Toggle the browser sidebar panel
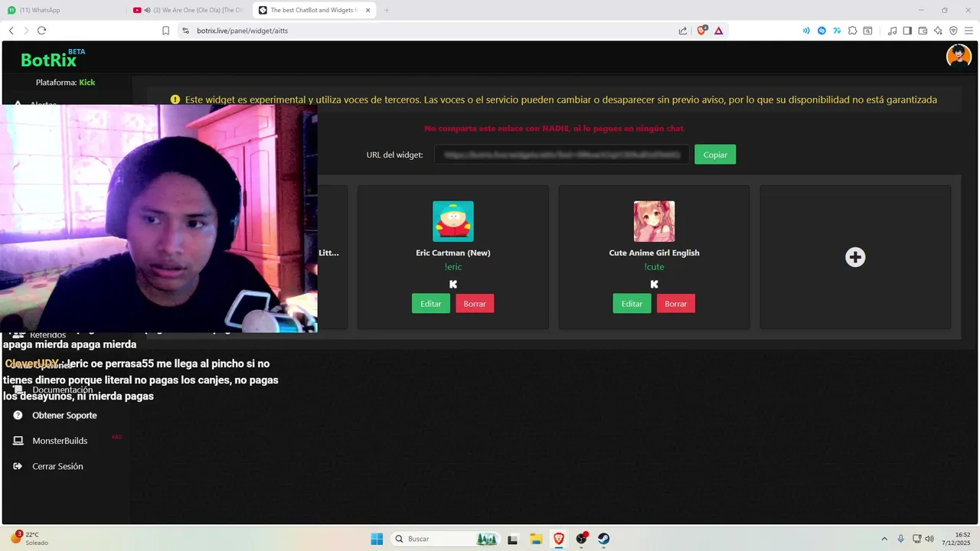The image size is (980, 551). [x=907, y=31]
